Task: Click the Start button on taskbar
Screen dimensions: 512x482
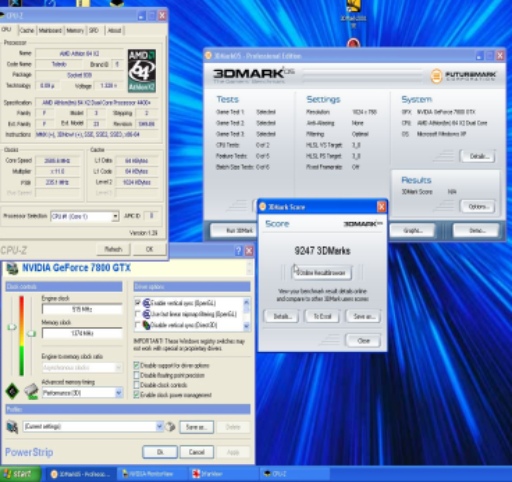Action: click(20, 474)
